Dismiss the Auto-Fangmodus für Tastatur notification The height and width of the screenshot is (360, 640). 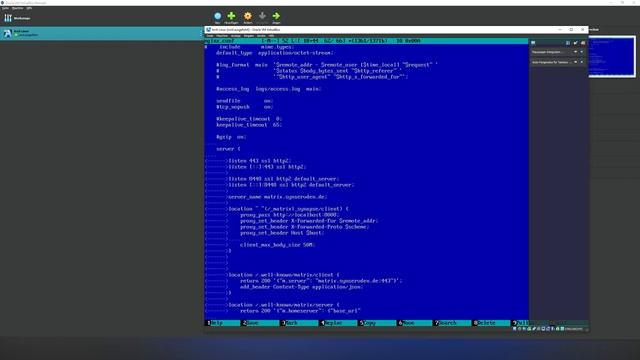tap(582, 62)
